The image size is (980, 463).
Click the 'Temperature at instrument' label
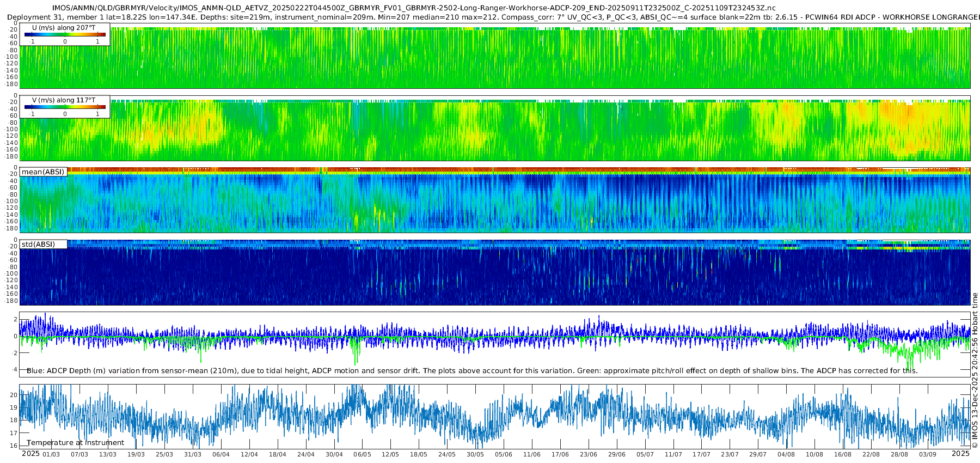pos(75,442)
